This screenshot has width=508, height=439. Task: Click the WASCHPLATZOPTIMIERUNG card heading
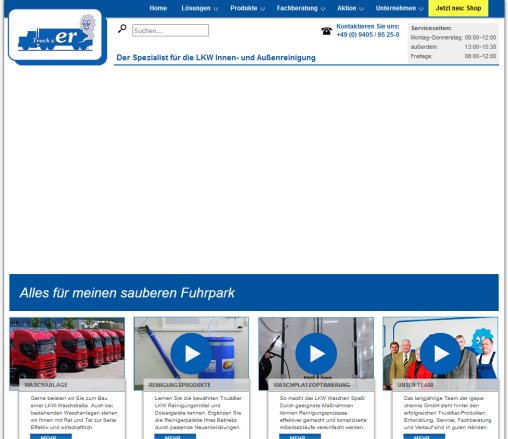(312, 385)
